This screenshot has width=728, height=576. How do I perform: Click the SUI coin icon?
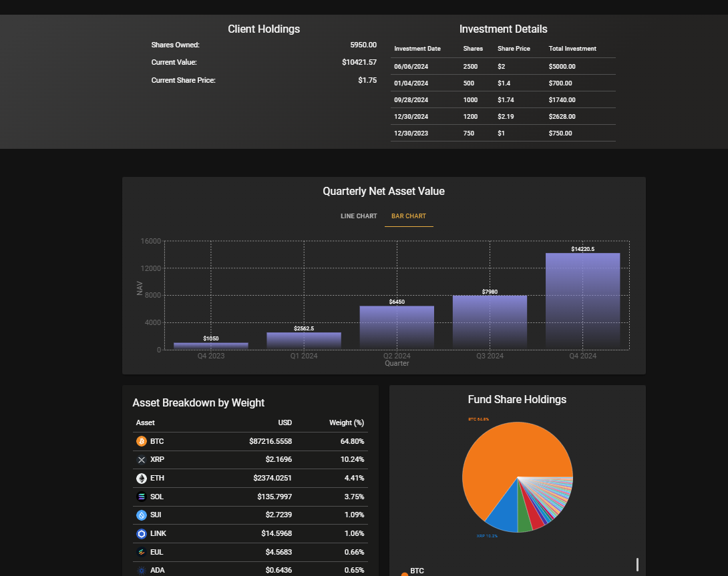click(142, 515)
